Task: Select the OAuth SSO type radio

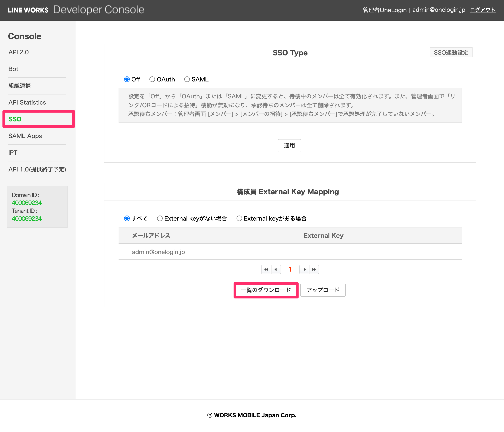Action: click(x=152, y=79)
